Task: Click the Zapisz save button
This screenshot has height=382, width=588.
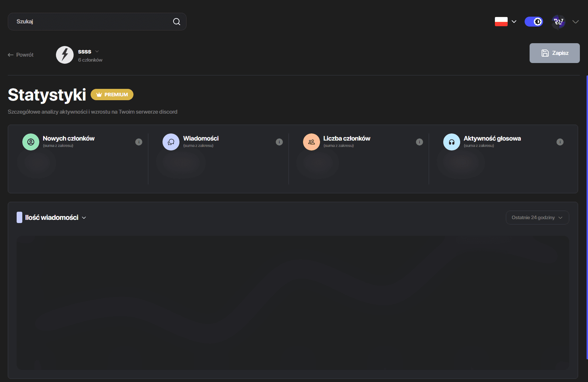Action: 554,53
